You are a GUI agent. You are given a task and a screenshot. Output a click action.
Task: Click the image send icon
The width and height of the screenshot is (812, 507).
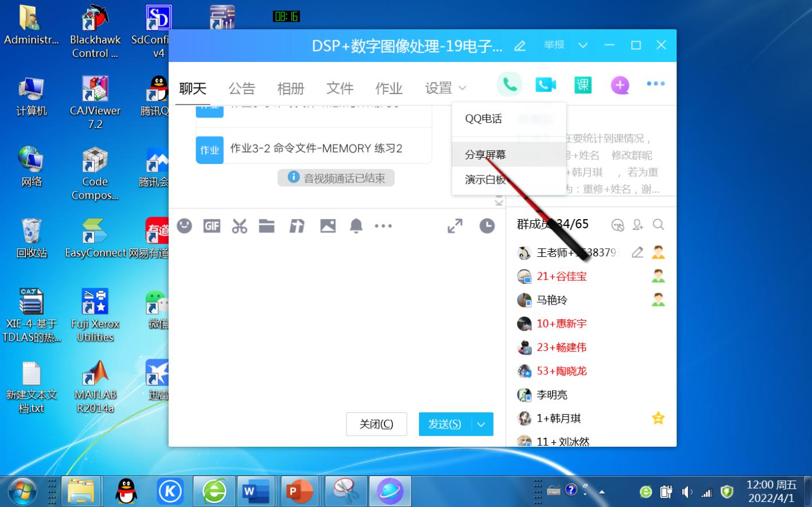[x=328, y=226]
